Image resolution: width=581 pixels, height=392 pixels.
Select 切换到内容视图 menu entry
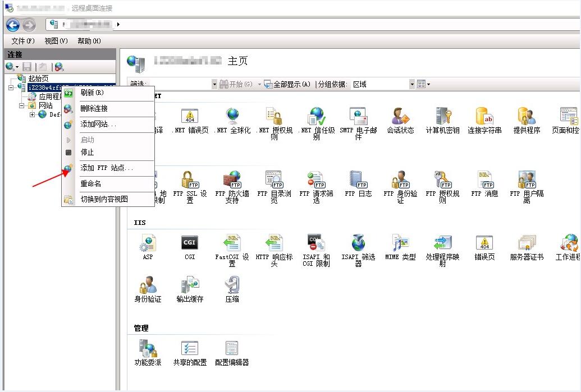point(108,199)
